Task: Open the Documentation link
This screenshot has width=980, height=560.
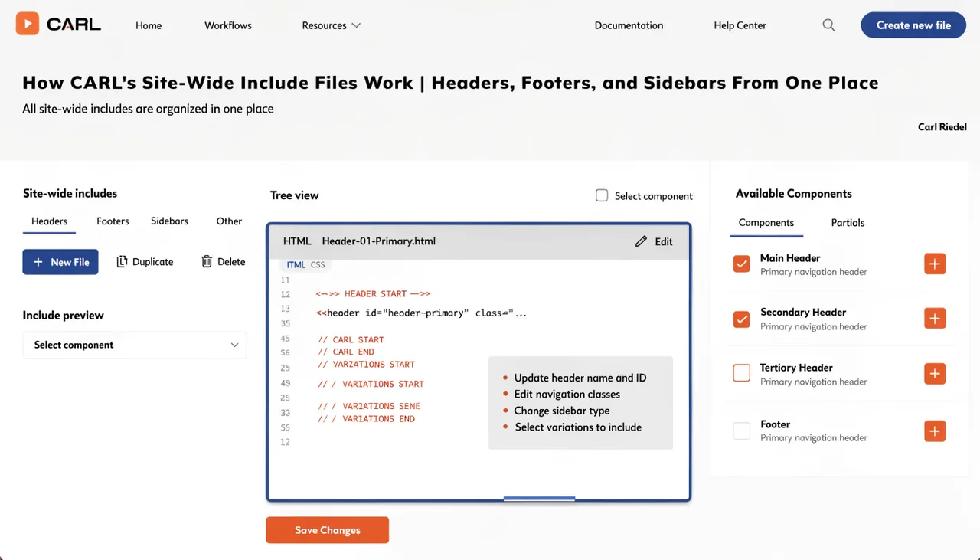Action: pos(629,25)
